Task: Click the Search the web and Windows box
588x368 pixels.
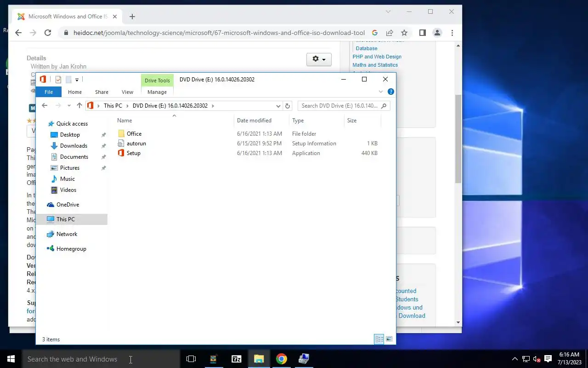Action: click(101, 359)
